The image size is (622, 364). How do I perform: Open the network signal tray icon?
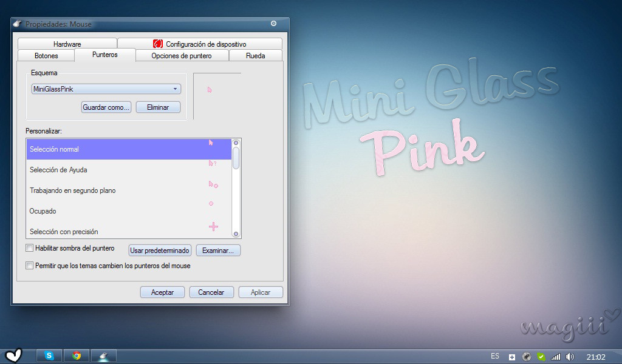point(556,357)
